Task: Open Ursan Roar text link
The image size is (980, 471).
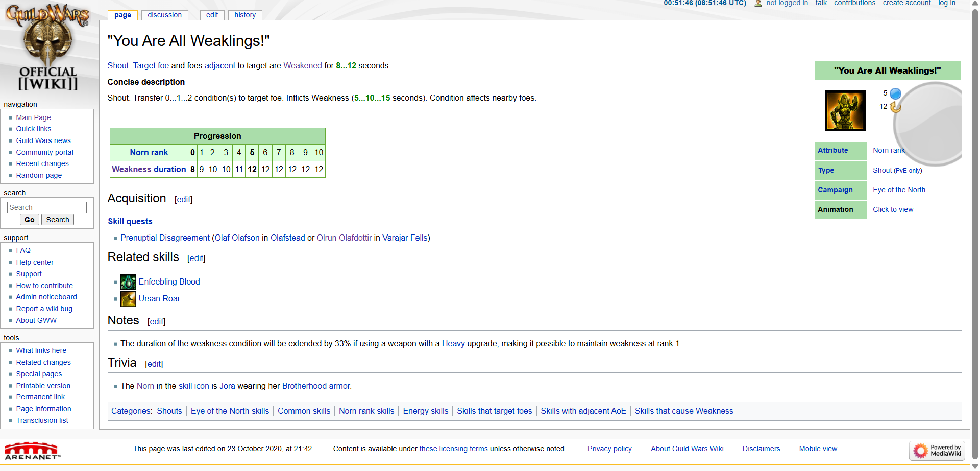Action: (159, 298)
